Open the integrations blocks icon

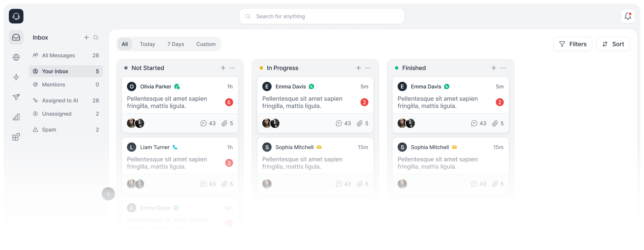(x=16, y=137)
